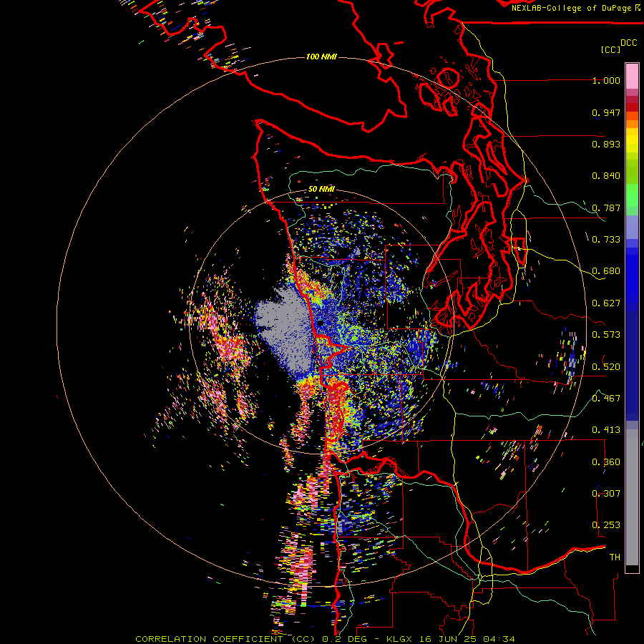Screen dimensions: 644x644
Task: Click the red segment near the top of the color bar
Action: pos(632,107)
